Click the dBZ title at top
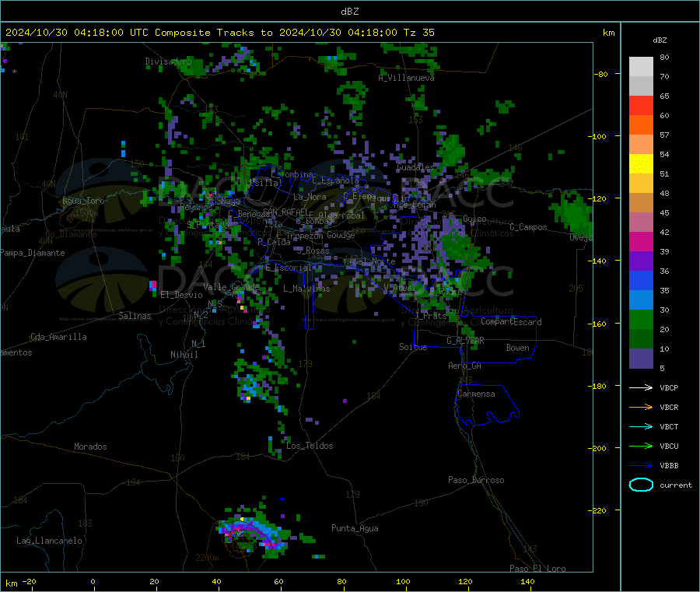 [x=349, y=12]
